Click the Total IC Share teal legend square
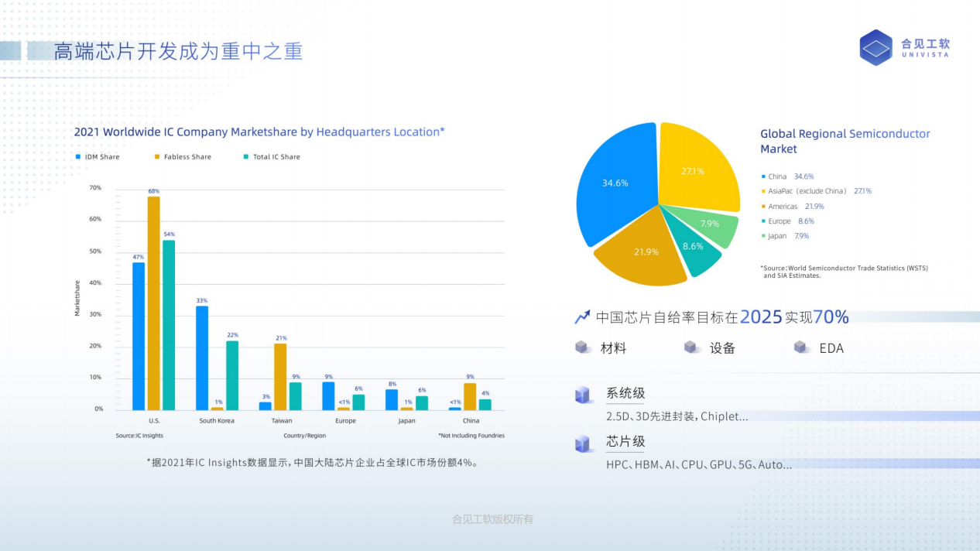The image size is (980, 551). point(246,157)
